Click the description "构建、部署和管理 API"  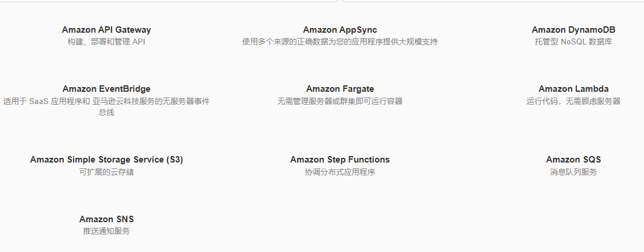[106, 42]
